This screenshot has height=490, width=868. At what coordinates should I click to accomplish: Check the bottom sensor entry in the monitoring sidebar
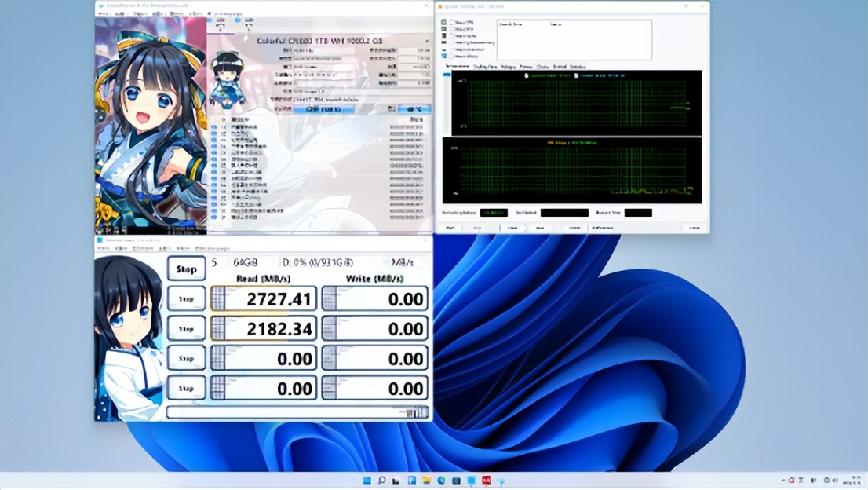(x=451, y=54)
